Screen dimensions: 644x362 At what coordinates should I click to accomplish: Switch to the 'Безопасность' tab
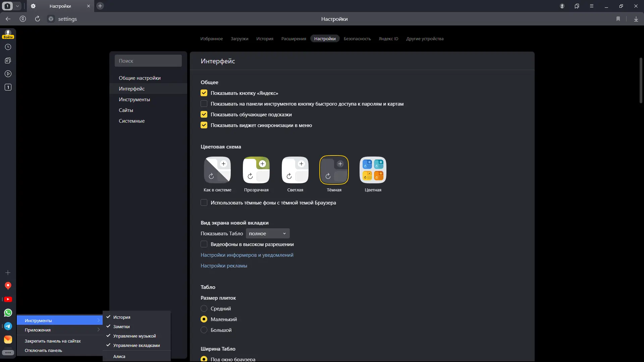(x=357, y=39)
